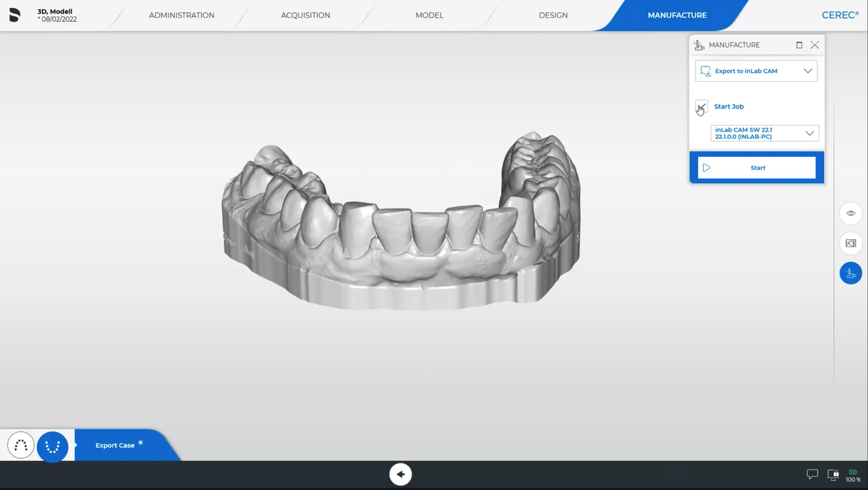This screenshot has width=868, height=490.
Task: Toggle visibility with the eye icon
Action: pyautogui.click(x=851, y=214)
